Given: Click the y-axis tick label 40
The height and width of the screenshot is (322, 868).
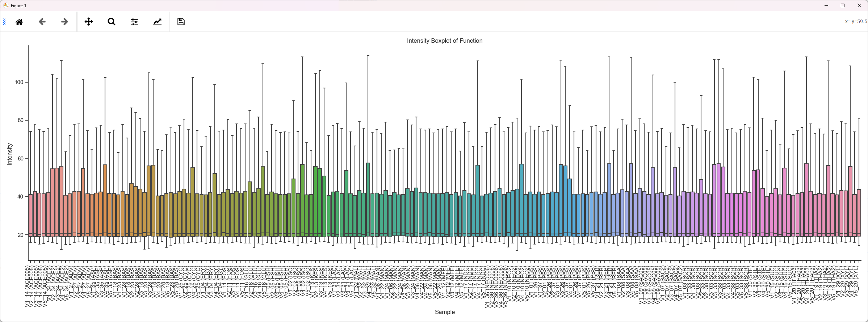Looking at the screenshot, I should (20, 197).
